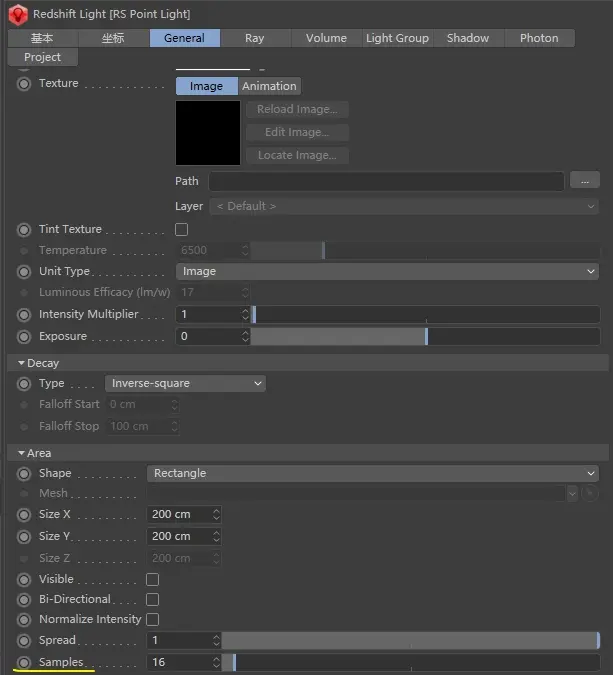The width and height of the screenshot is (613, 675).
Task: Click the Redshift Light icon in header
Action: 18,14
